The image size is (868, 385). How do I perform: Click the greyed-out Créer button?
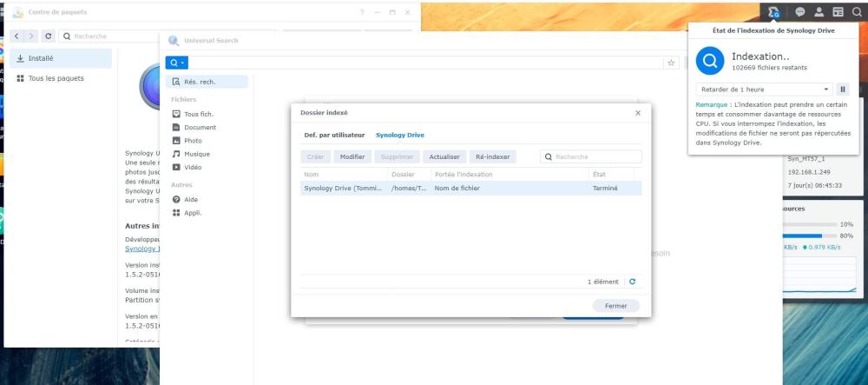pos(316,156)
